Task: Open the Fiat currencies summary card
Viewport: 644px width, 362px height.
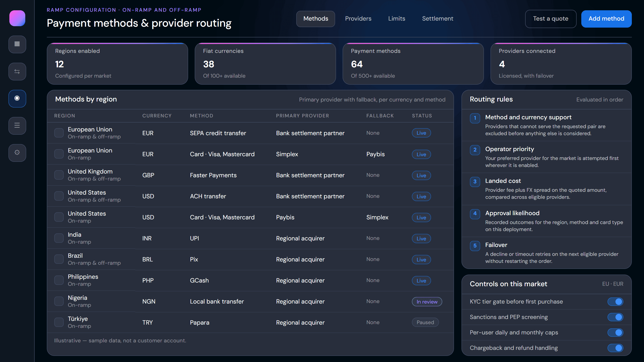Action: point(265,64)
